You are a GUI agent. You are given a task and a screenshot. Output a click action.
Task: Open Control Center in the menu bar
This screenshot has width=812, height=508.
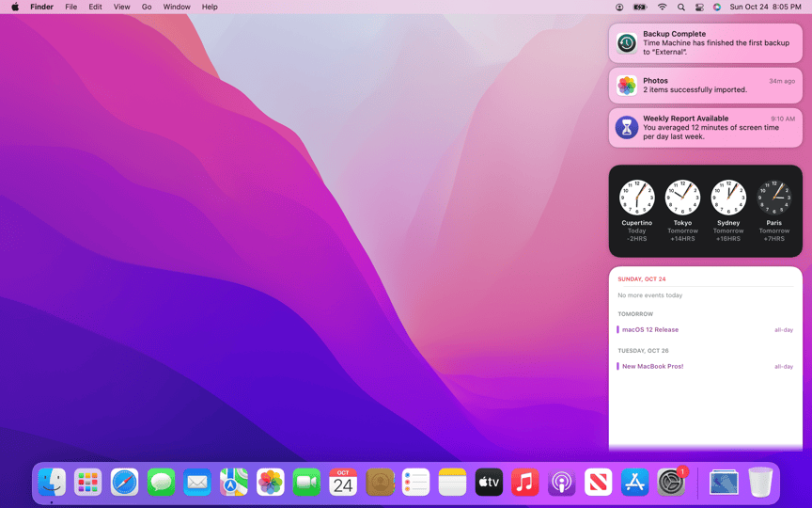coord(699,7)
